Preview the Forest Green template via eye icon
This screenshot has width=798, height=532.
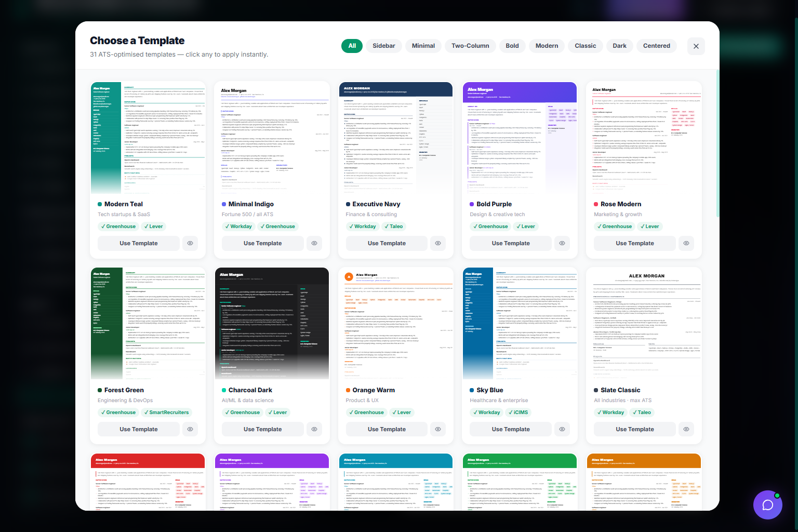(x=190, y=429)
